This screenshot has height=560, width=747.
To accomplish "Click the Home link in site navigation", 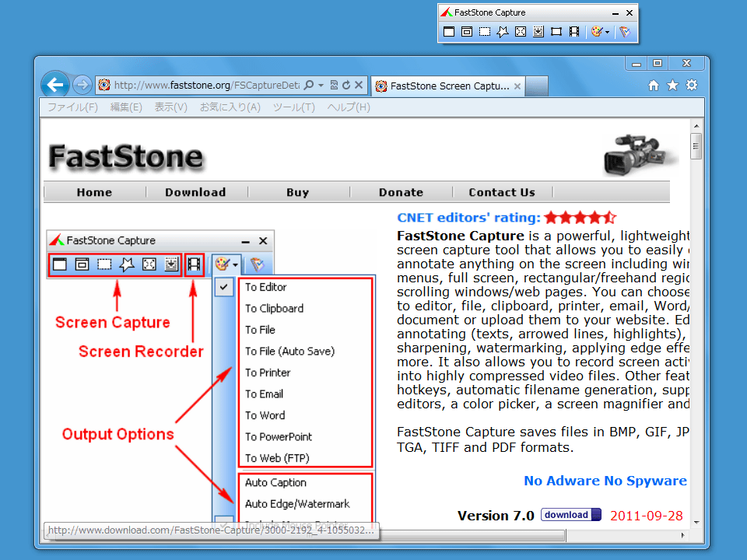I will click(x=94, y=192).
